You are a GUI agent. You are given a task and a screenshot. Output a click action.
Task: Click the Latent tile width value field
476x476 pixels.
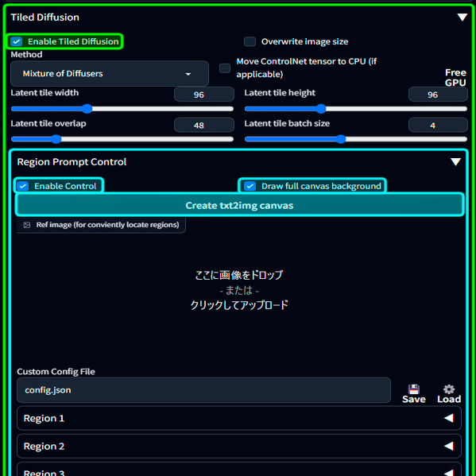[x=204, y=95]
